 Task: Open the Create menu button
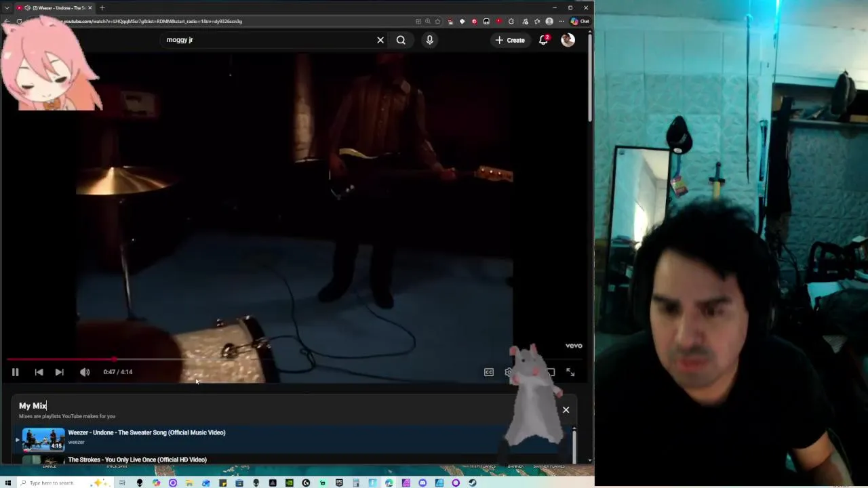tap(510, 40)
